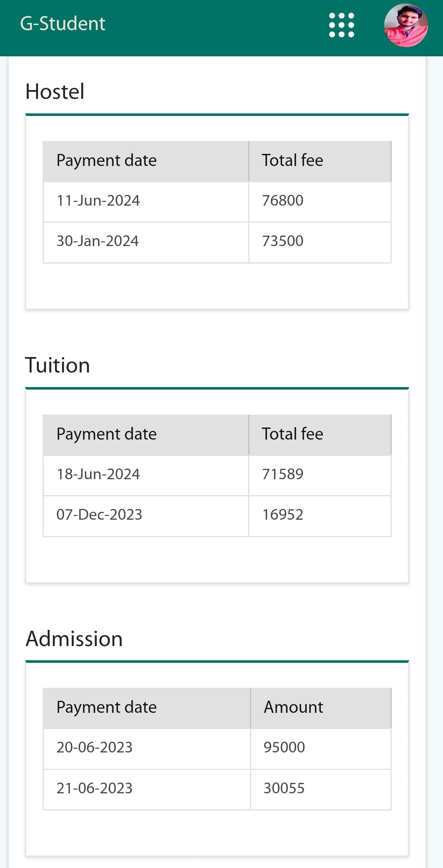Select the Tuition section heading
Image resolution: width=443 pixels, height=868 pixels.
58,365
